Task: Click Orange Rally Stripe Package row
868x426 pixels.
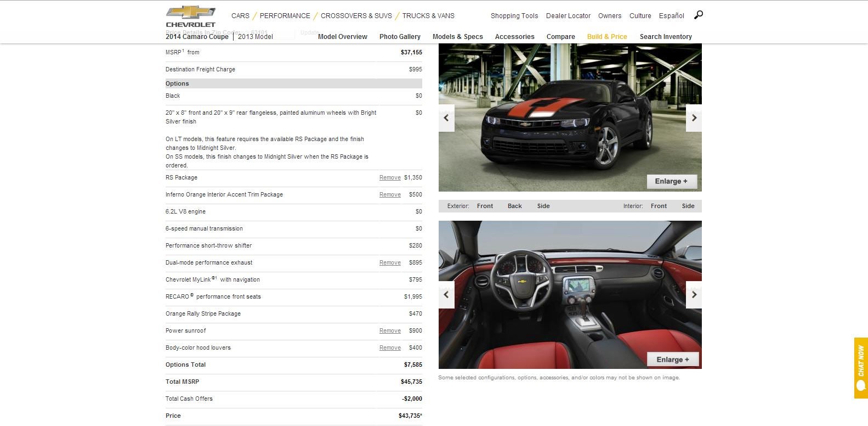Action: click(294, 314)
